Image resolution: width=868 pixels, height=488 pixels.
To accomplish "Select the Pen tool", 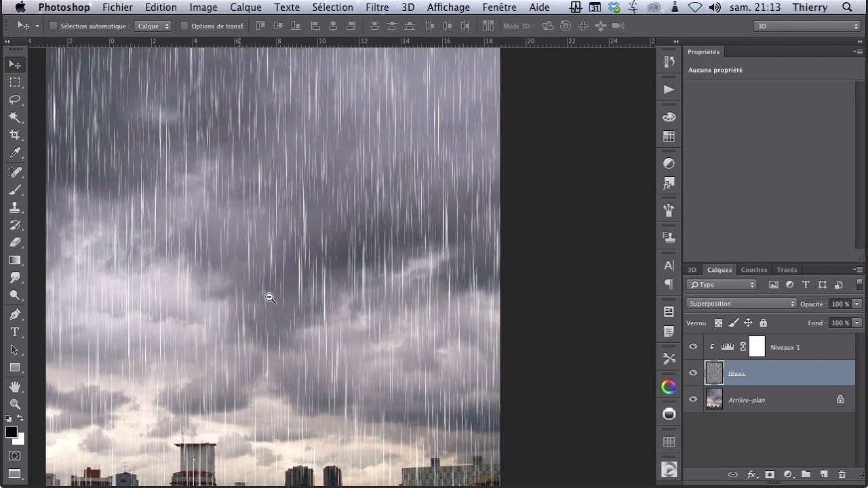I will 15,314.
